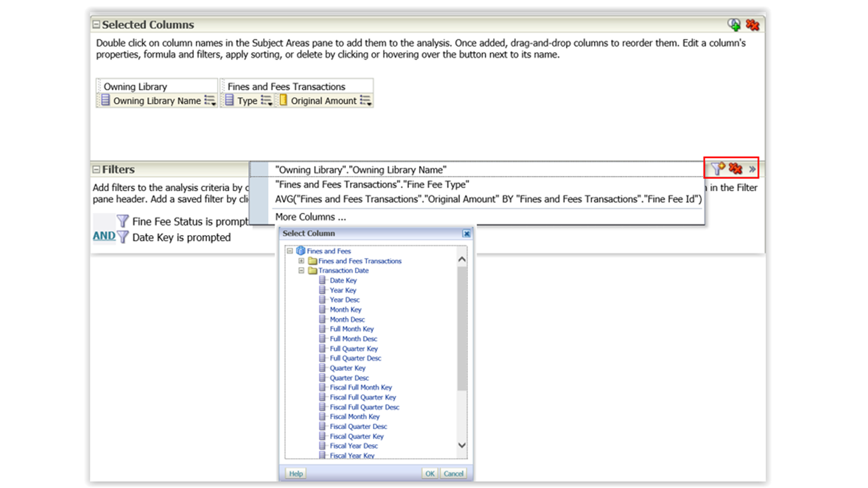This screenshot has height=488, width=868.
Task: Click the column icon beside Month Key
Action: [323, 310]
